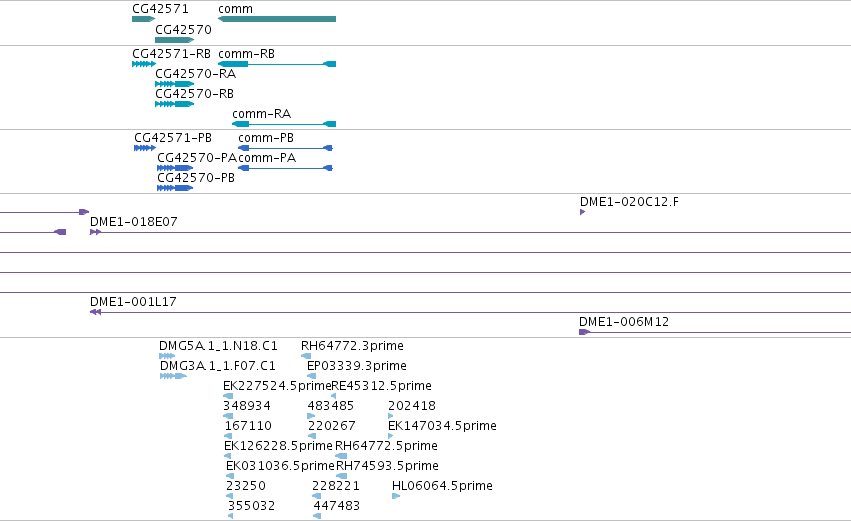Viewport: 851px width, 521px height.
Task: Click the comm-RA transcript feature
Action: pyautogui.click(x=284, y=124)
